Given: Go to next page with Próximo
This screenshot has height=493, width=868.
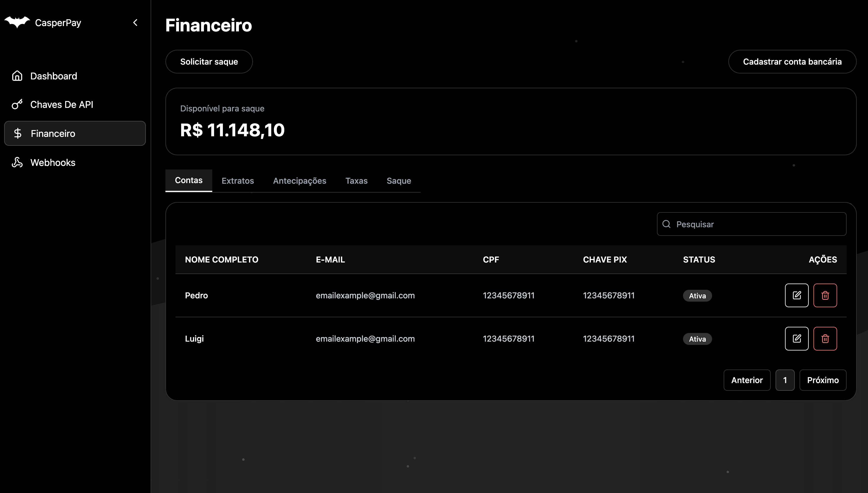Looking at the screenshot, I should pos(823,380).
